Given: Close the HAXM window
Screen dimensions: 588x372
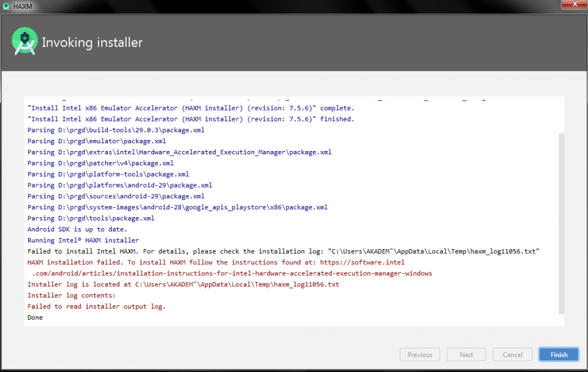Looking at the screenshot, I should pyautogui.click(x=574, y=4).
